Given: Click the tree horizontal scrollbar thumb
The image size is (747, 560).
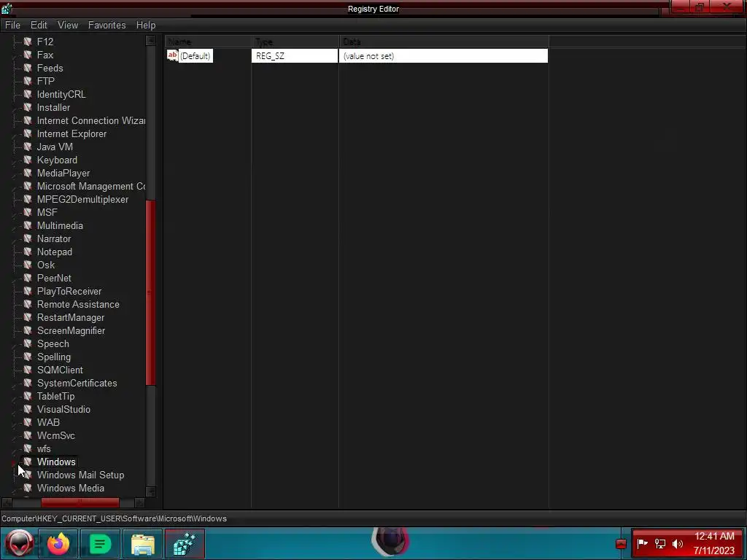Looking at the screenshot, I should (80, 502).
